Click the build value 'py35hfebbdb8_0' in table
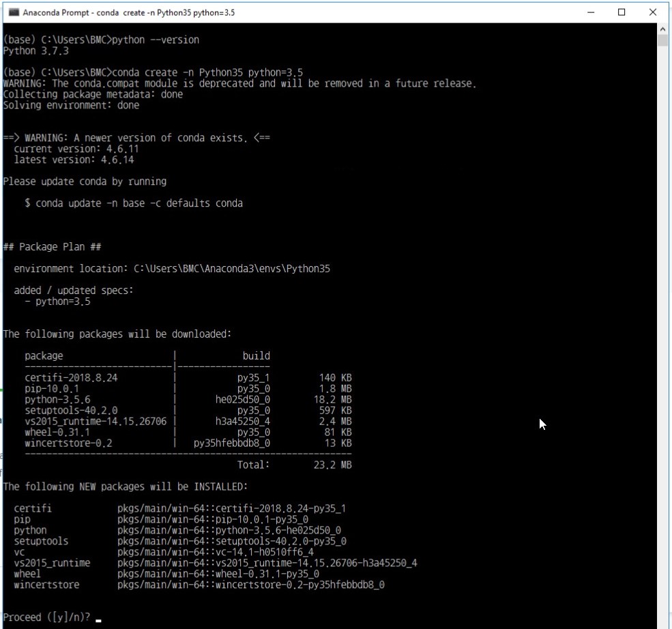The image size is (672, 629). (x=232, y=443)
